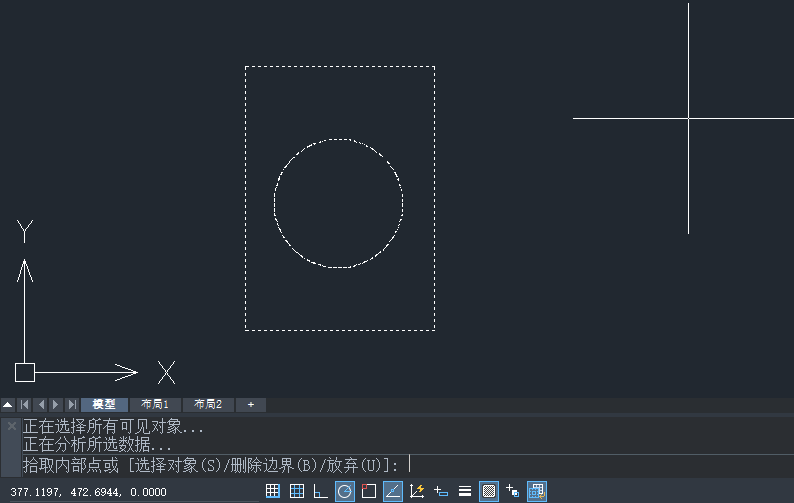Click the model/paper space icon
The image size is (794, 503).
537,491
